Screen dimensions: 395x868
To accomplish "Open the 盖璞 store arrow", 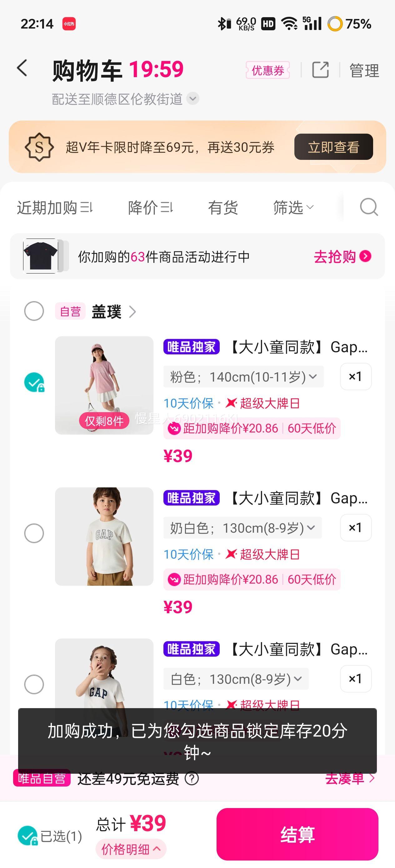I will 132,312.
